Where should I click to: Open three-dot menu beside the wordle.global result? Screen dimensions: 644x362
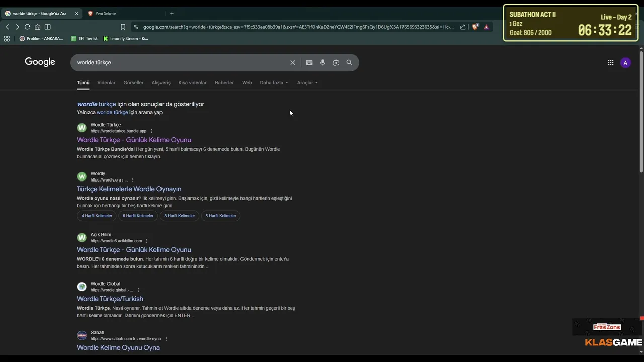click(139, 290)
